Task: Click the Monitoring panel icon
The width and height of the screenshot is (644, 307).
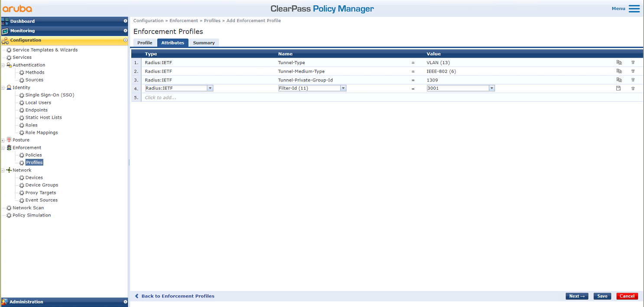Action: (5, 31)
